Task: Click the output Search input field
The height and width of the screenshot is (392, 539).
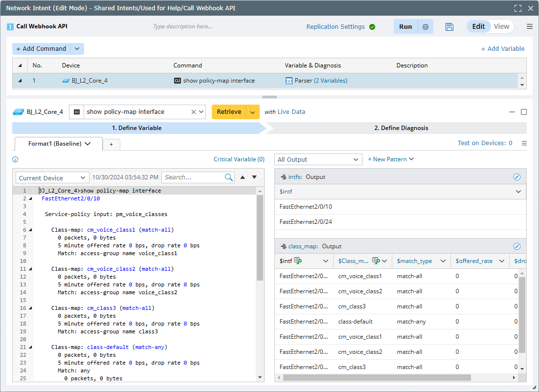Action: pos(193,177)
